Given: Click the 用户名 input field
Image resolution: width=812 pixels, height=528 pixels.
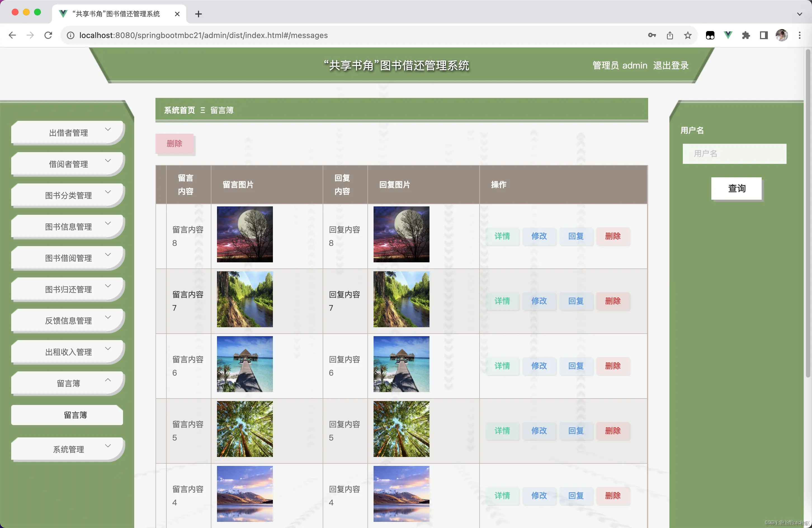Looking at the screenshot, I should point(734,154).
